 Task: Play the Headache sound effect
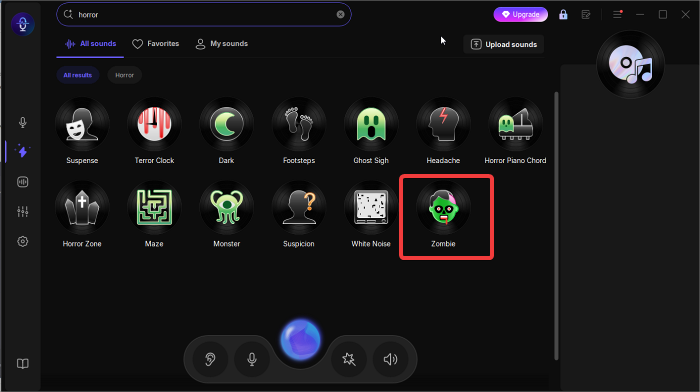(443, 124)
